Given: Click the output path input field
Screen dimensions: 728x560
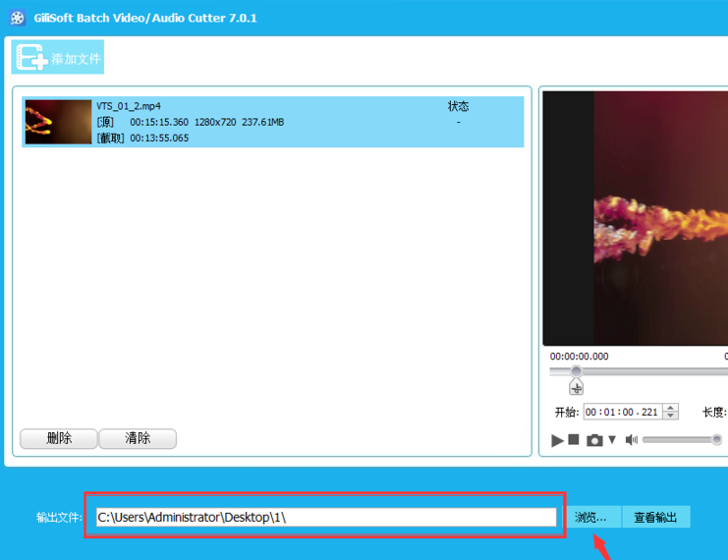Looking at the screenshot, I should pos(326,517).
